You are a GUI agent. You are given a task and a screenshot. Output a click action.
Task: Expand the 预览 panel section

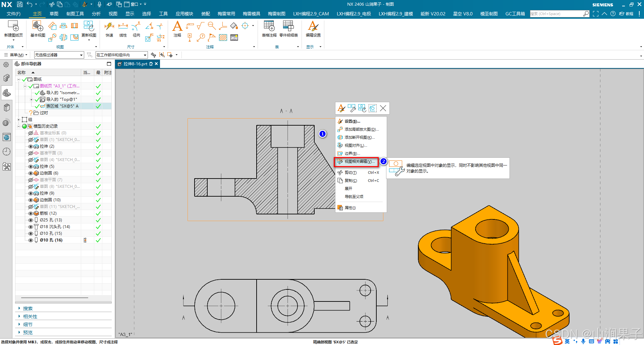(28, 333)
